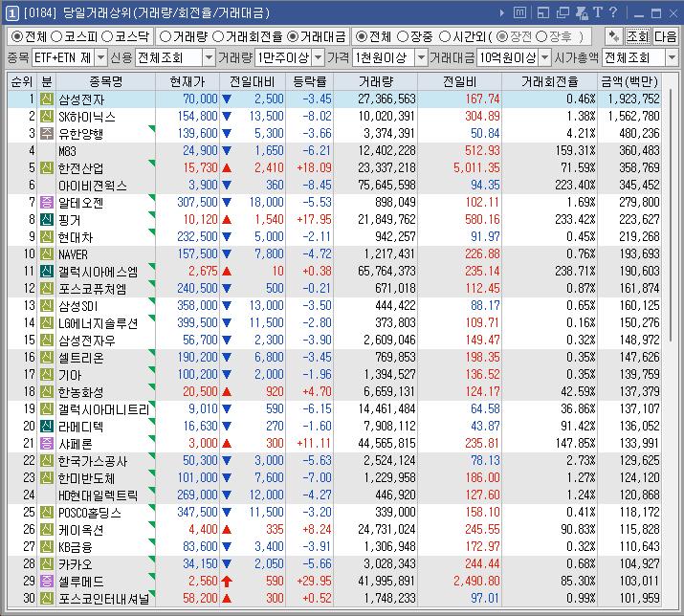This screenshot has width=684, height=616.
Task: Sort by the 거래회전율 column header
Action: coord(550,81)
